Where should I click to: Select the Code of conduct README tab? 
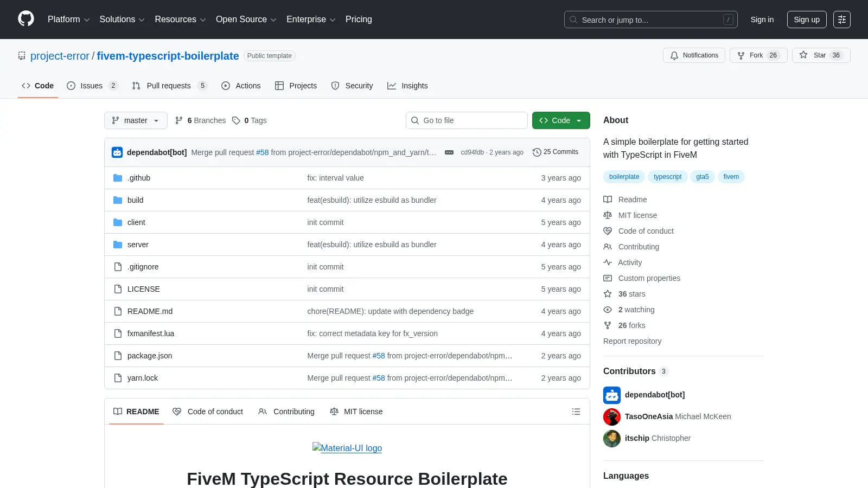[208, 412]
